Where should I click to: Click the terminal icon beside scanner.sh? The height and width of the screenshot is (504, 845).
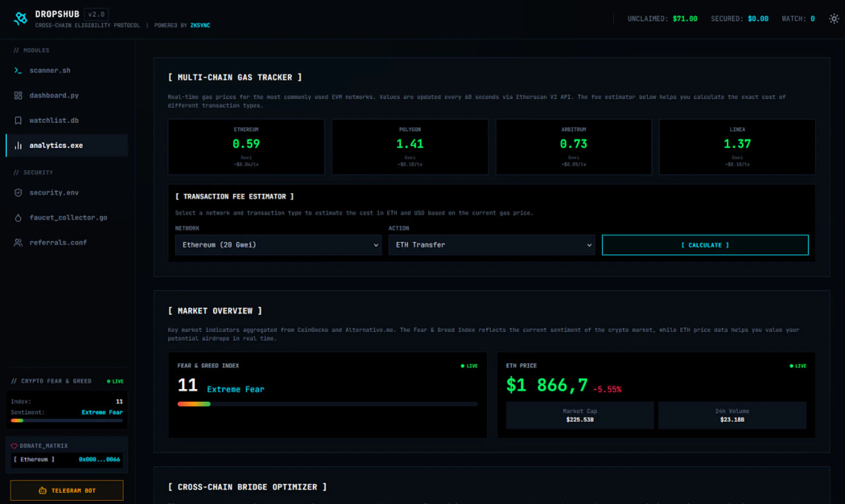click(18, 70)
